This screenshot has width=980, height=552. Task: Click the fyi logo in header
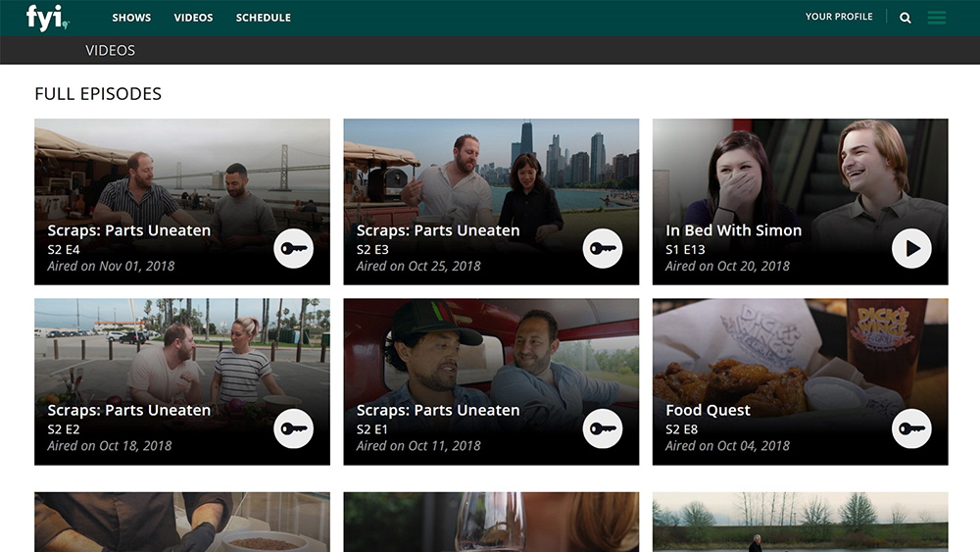click(46, 18)
